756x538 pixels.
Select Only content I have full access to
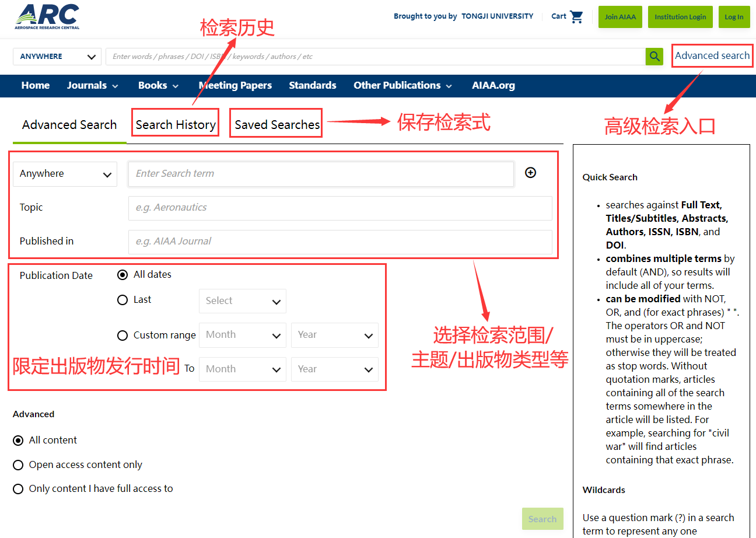pyautogui.click(x=18, y=489)
